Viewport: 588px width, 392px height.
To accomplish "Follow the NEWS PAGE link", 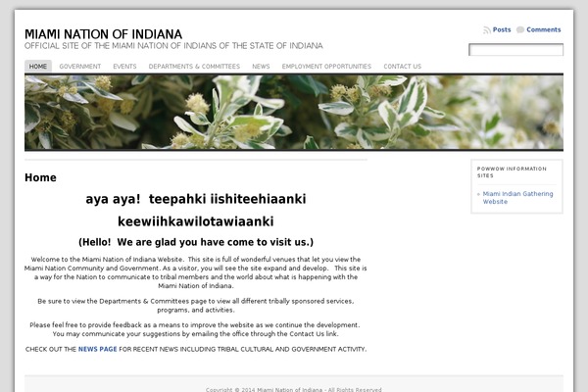I will pyautogui.click(x=97, y=349).
